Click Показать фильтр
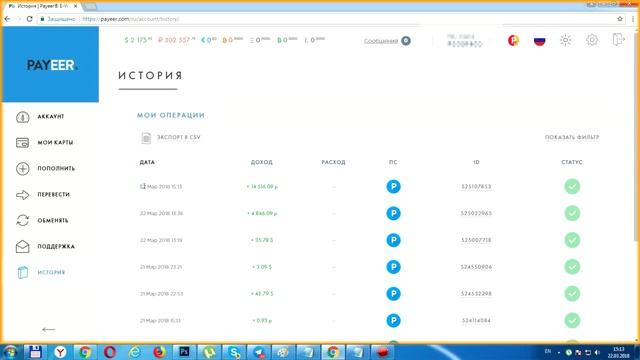The width and height of the screenshot is (640, 360). (x=572, y=138)
